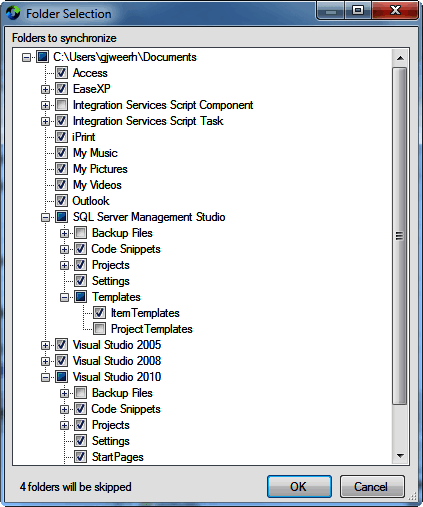Screen dimensions: 423x507
Task: Uncheck the Outlook folder checkbox
Action: pyautogui.click(x=61, y=201)
